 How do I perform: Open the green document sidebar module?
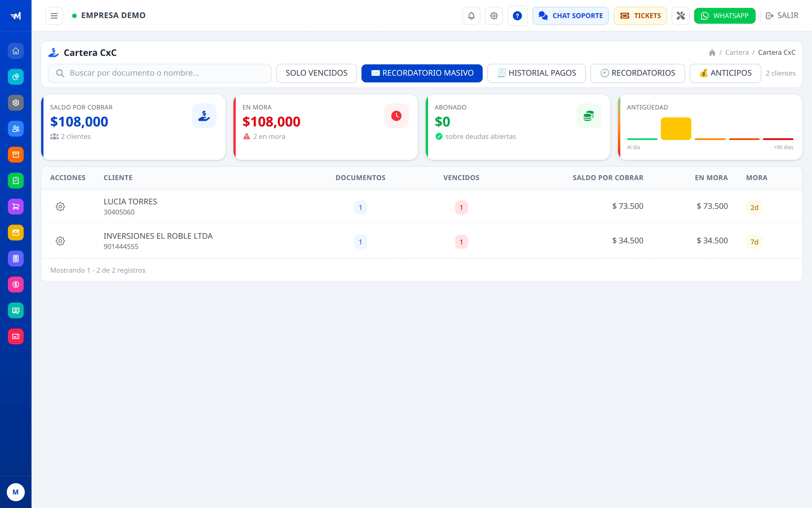pos(16,181)
